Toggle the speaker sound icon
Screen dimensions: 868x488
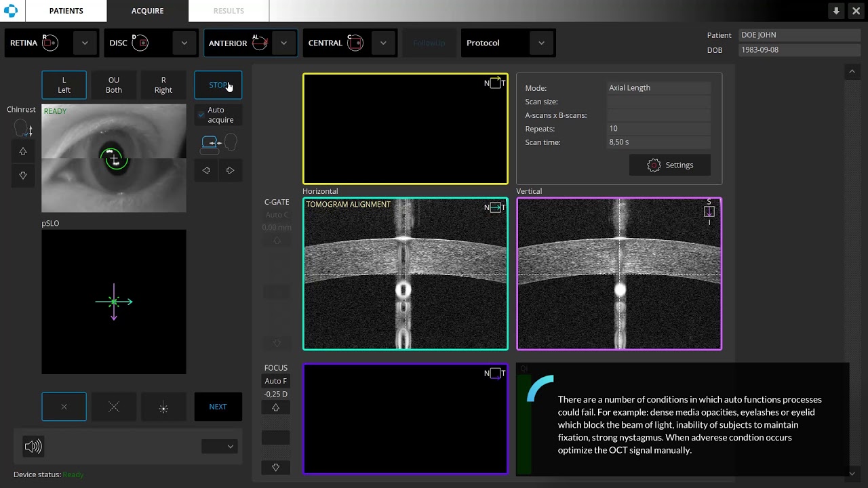pyautogui.click(x=33, y=446)
